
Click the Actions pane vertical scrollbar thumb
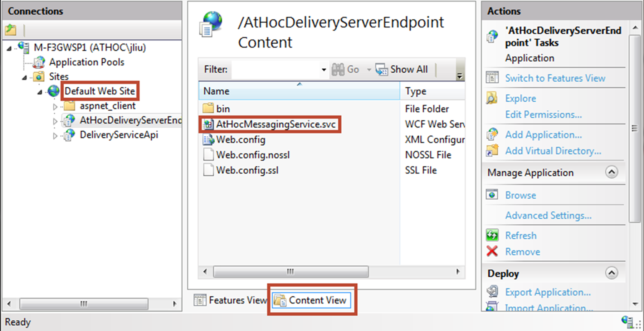(635, 129)
